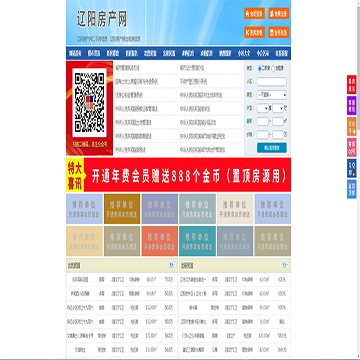Viewport: 360px width, 360px height.
Task: Click the olive 推荐单位 tile ending second row
Action: coord(273,241)
